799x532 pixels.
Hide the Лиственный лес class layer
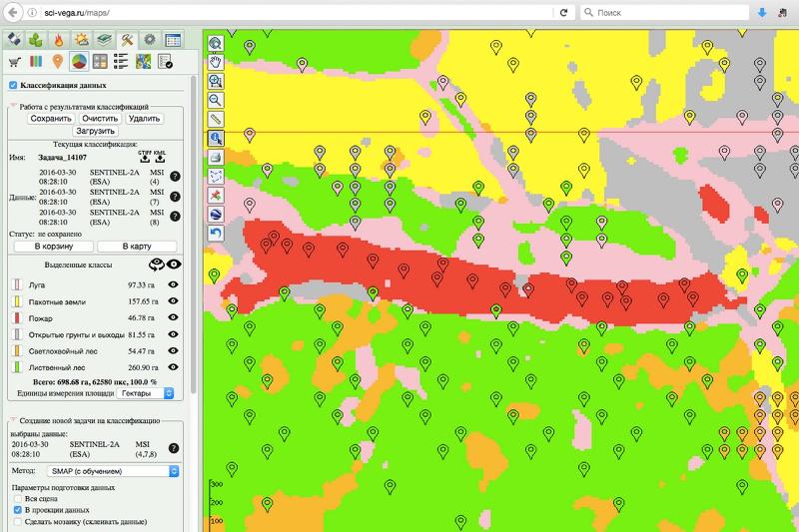[174, 368]
